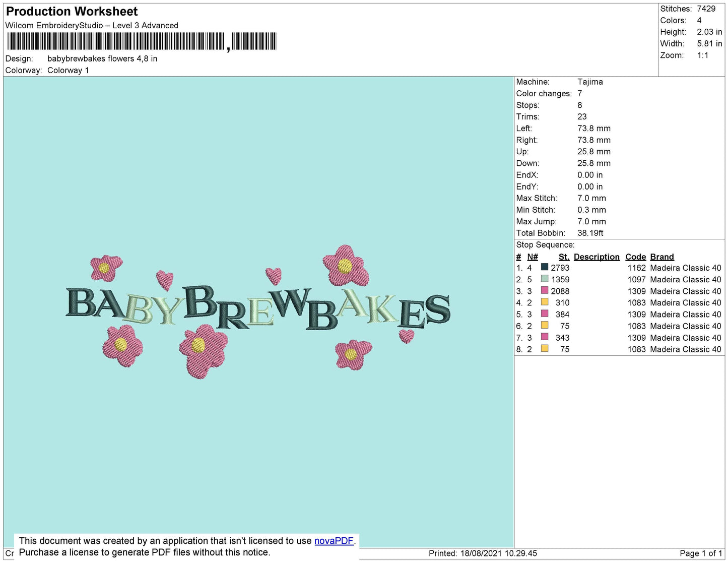Image resolution: width=728 pixels, height=563 pixels.
Task: Click thread code 1097
Action: pos(636,280)
